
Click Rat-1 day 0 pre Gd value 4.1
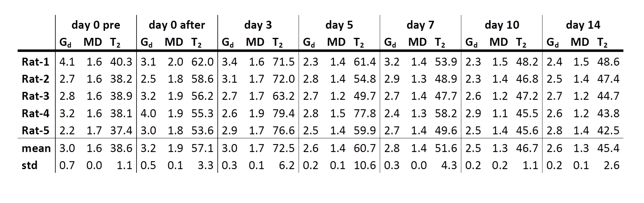[x=67, y=62]
